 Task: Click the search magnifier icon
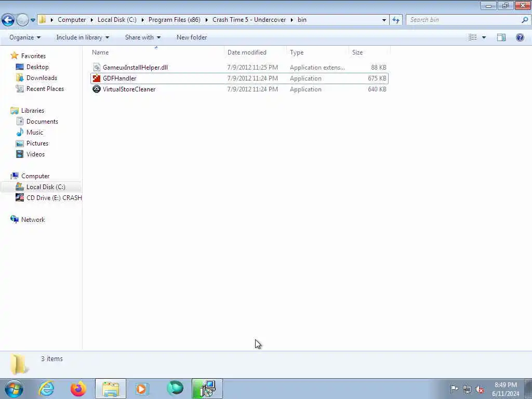pyautogui.click(x=525, y=20)
